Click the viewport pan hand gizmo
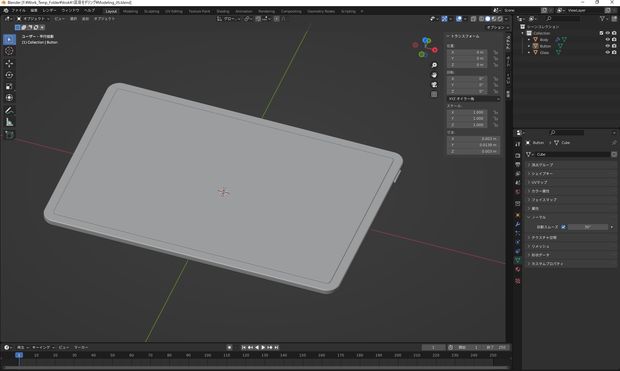Screen dimensions: 620x371 [434, 75]
